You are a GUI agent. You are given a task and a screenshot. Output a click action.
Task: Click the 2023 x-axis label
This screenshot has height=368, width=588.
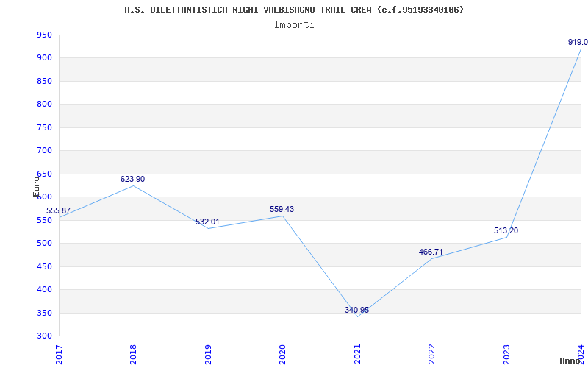(x=506, y=355)
